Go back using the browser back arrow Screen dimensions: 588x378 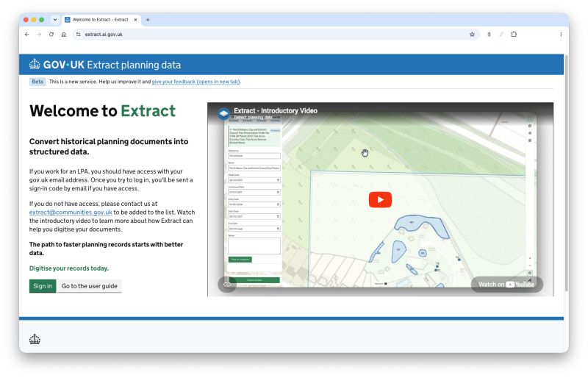26,34
